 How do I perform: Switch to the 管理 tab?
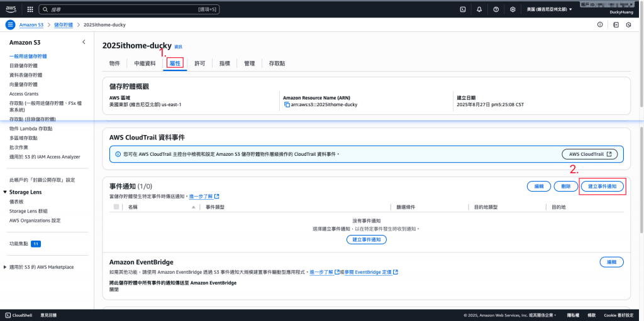click(249, 63)
